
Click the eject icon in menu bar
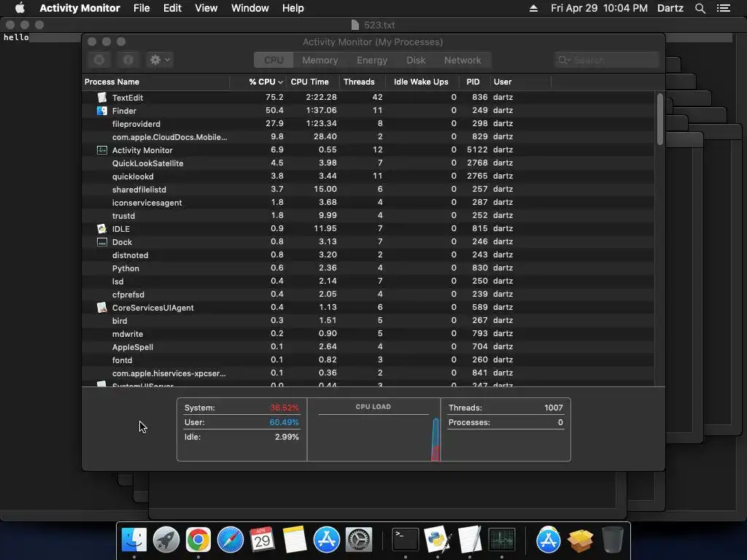pyautogui.click(x=533, y=8)
